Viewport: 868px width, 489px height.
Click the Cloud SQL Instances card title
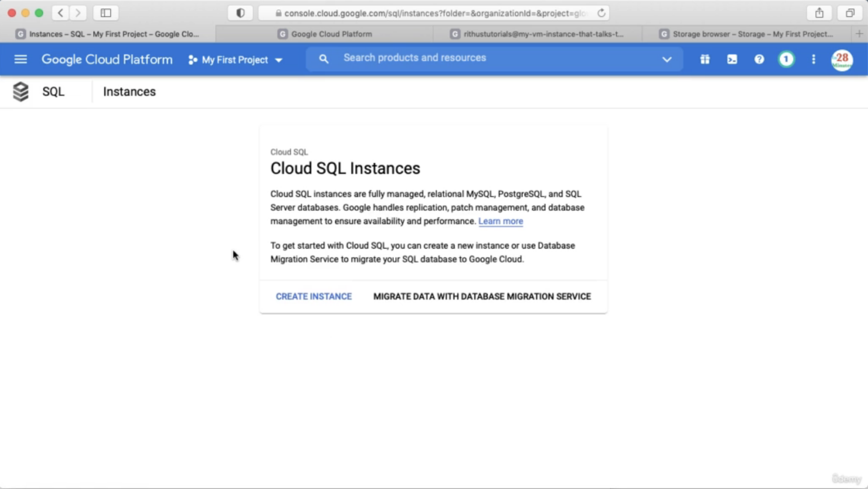(345, 168)
